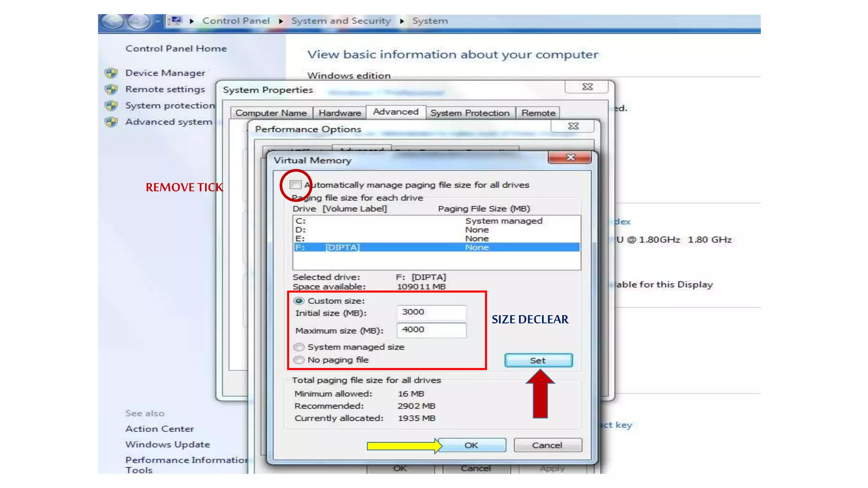Click Apply in the Performance Options window

552,469
